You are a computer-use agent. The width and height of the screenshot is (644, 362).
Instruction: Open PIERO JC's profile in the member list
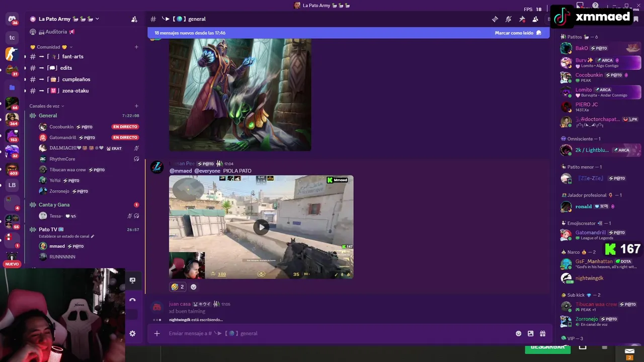tap(600, 107)
